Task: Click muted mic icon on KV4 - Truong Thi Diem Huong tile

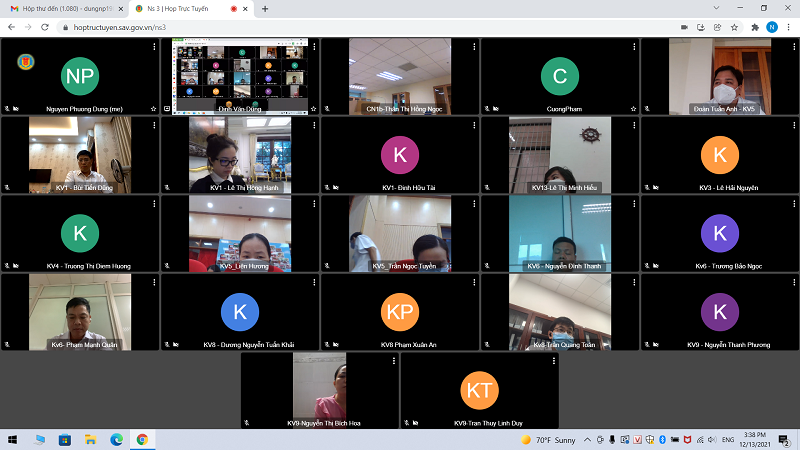Action: click(7, 266)
